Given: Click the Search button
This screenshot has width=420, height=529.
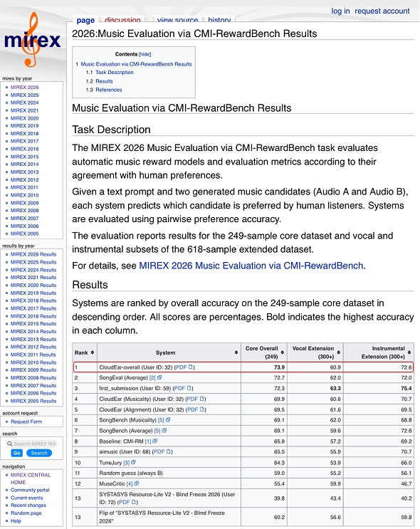Looking at the screenshot, I should tap(39, 453).
